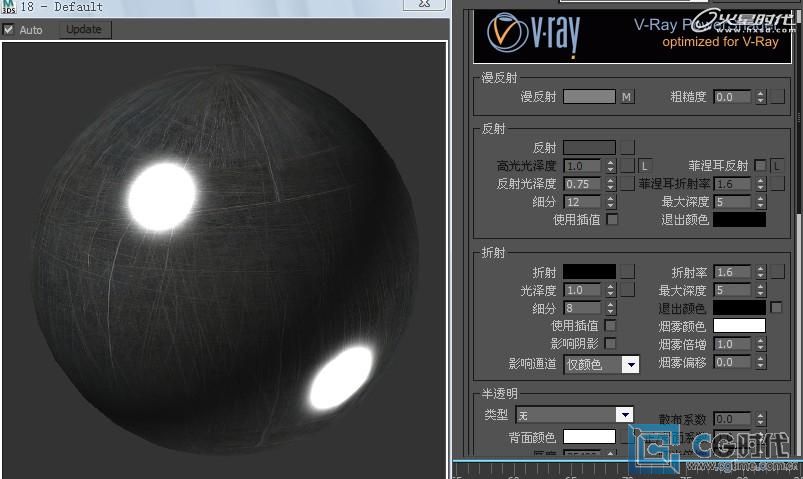Open the 反射 reflection color swatch
The image size is (803, 479).
(x=589, y=148)
